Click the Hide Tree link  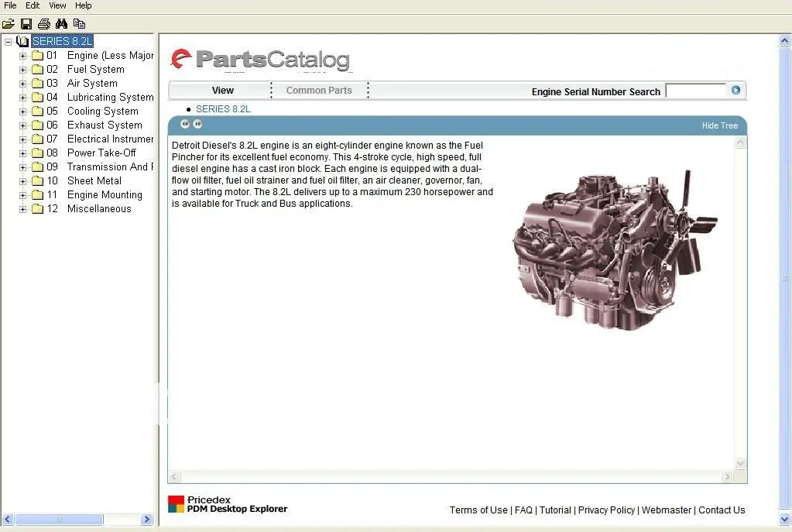(720, 125)
